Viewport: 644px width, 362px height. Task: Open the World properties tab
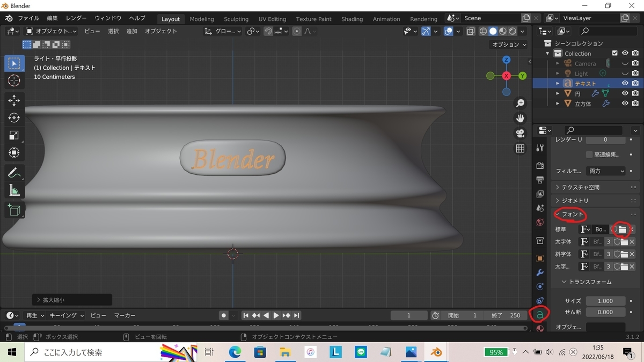click(540, 222)
